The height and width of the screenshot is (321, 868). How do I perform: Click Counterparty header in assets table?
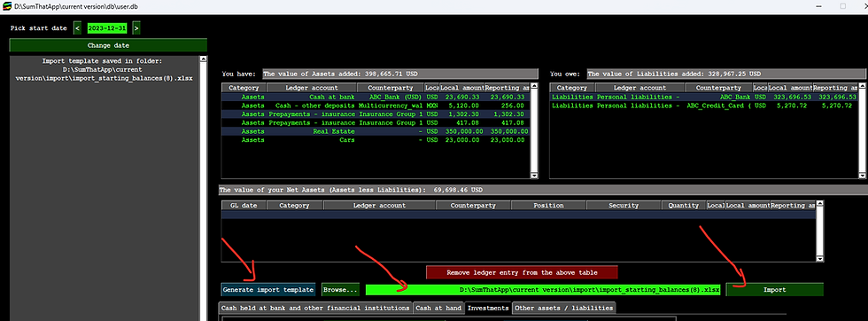(x=391, y=88)
